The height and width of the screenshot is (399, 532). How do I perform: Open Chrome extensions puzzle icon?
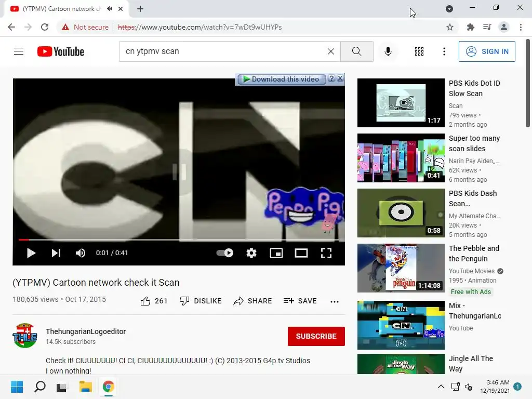[470, 27]
